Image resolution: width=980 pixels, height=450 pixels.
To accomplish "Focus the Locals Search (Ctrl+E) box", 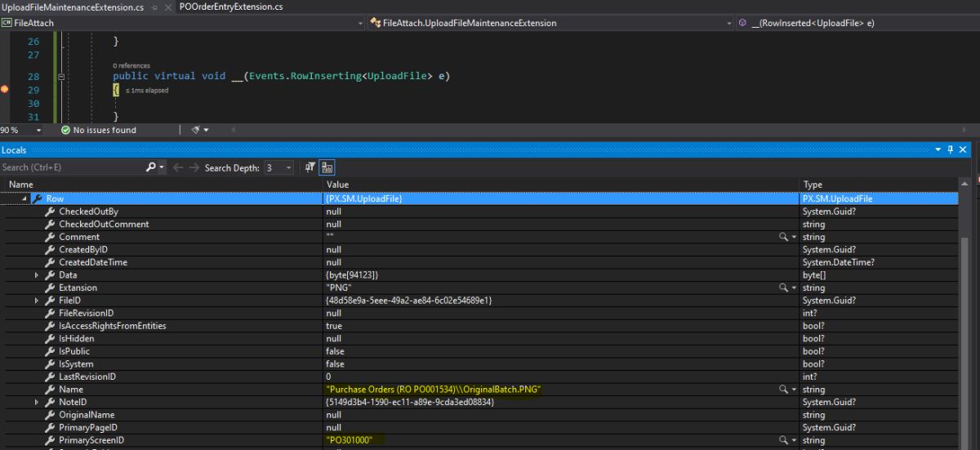I will pos(72,167).
